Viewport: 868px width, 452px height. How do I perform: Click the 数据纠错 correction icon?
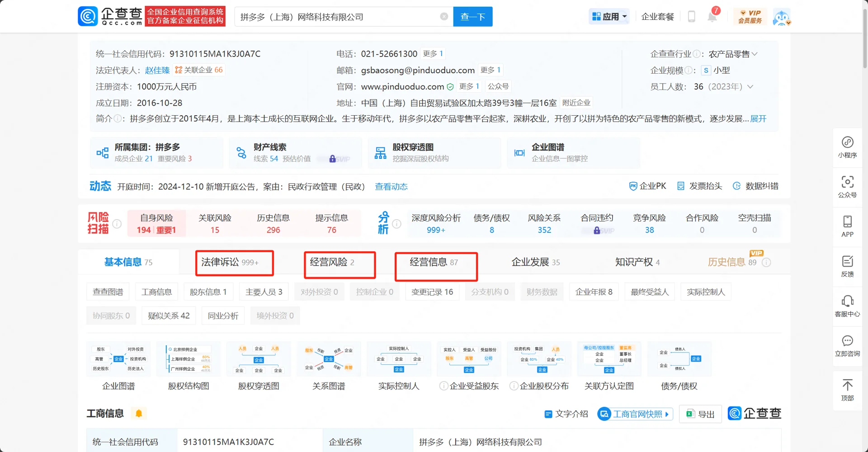tap(736, 186)
